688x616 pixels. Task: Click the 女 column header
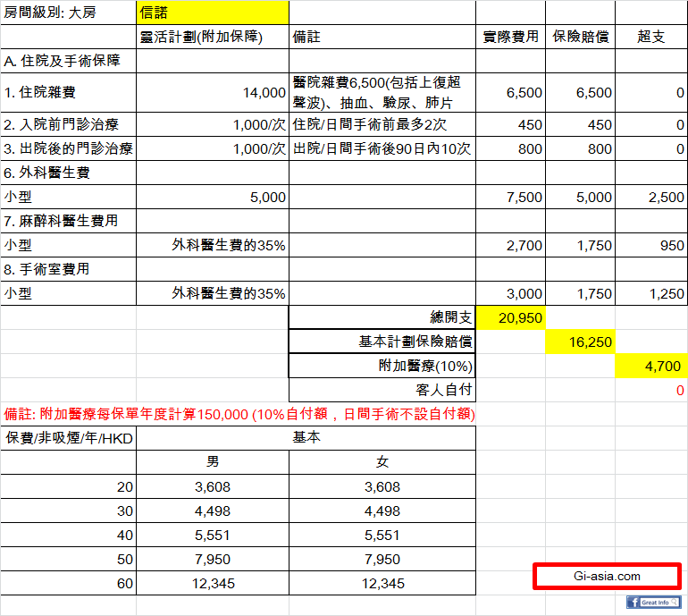point(382,462)
